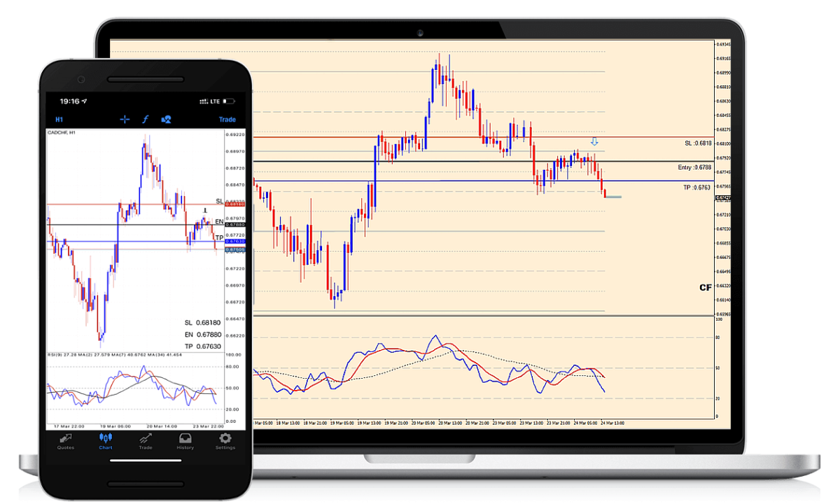
Task: Select the blue down-arrow marker on the desktop chart
Action: 595,142
